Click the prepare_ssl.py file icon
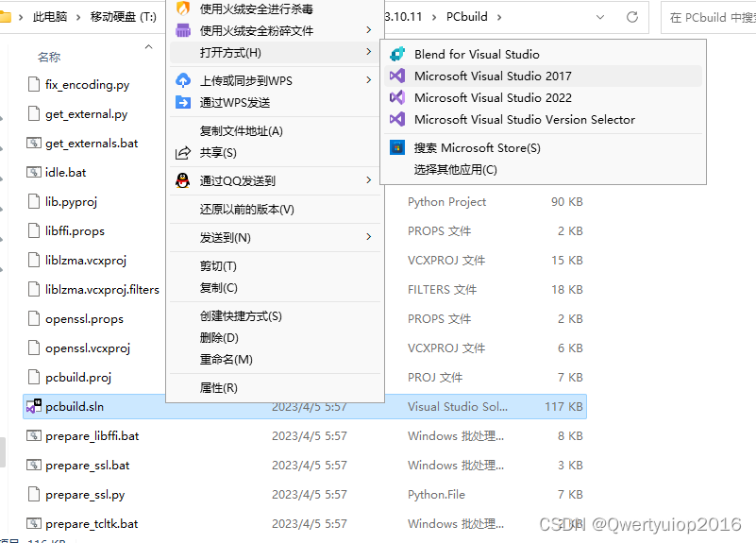The height and width of the screenshot is (543, 756). tap(34, 494)
